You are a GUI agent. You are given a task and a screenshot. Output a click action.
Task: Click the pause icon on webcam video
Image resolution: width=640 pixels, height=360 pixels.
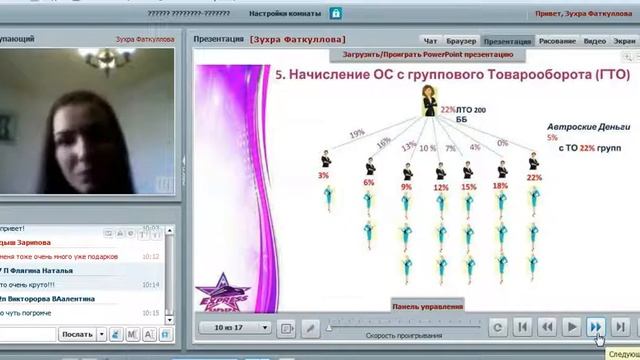coord(164,184)
